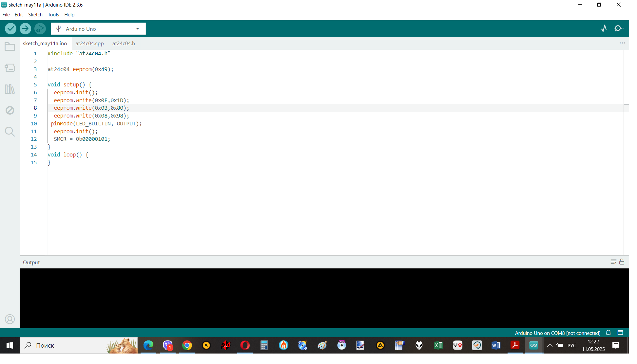Click the void loop() line

pyautogui.click(x=68, y=155)
